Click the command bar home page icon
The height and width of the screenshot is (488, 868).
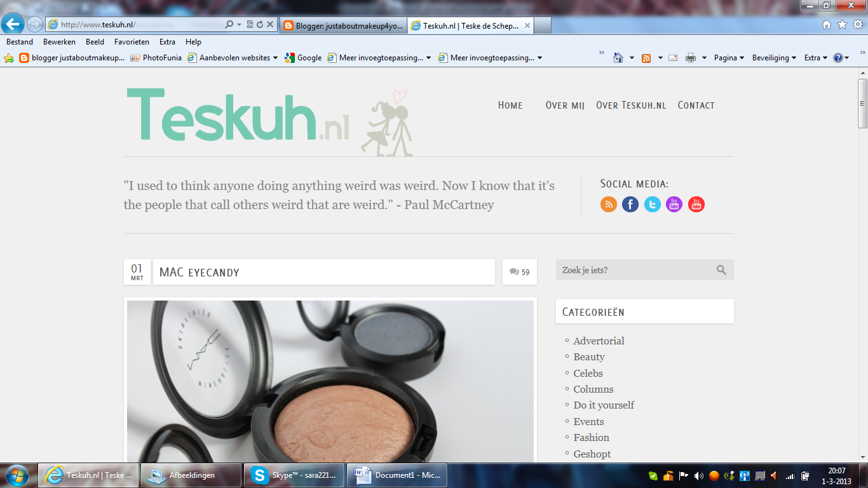point(618,58)
